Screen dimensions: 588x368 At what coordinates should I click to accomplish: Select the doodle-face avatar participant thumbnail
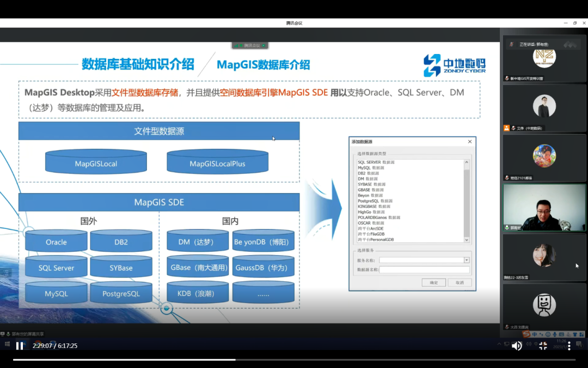pos(544,307)
